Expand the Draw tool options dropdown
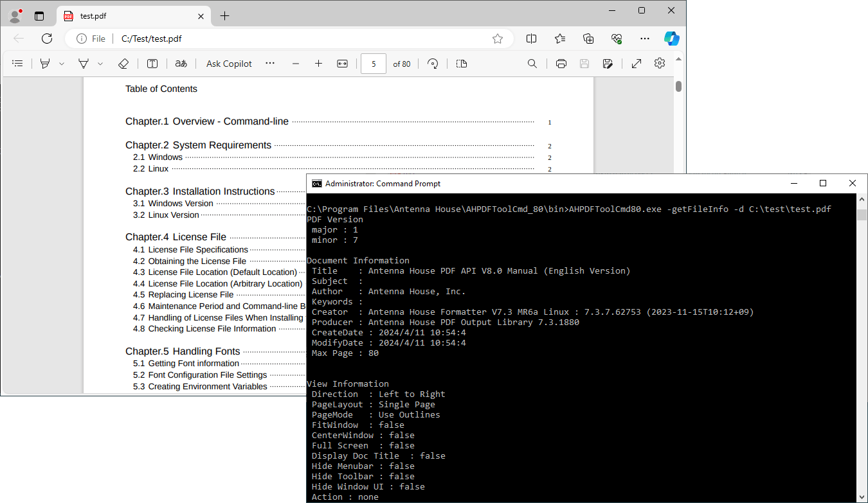Image resolution: width=868 pixels, height=503 pixels. tap(100, 64)
